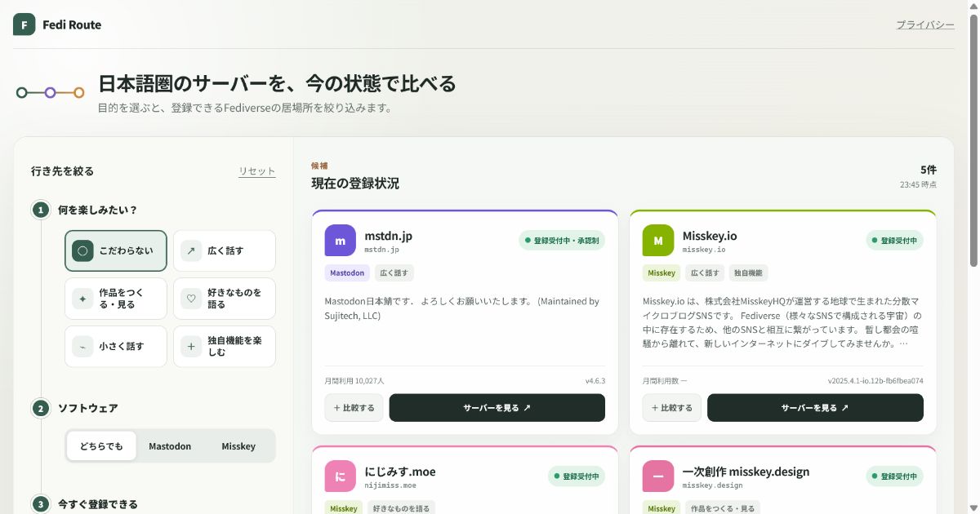980x514 pixels.
Task: Click the step 2 ソフトウェア number marker
Action: [40, 408]
